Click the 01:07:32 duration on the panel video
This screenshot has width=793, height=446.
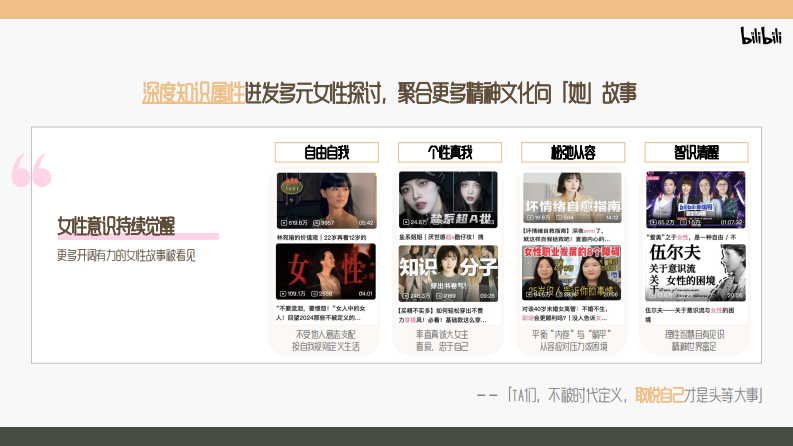[x=730, y=222]
